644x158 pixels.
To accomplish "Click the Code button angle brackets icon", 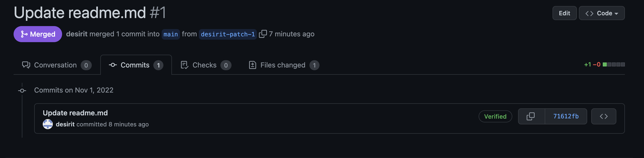I will (x=589, y=13).
